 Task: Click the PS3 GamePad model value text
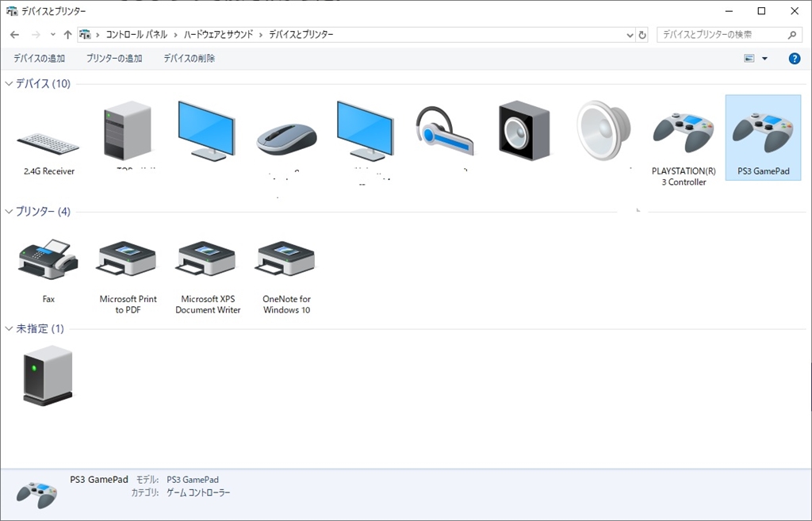tap(193, 480)
